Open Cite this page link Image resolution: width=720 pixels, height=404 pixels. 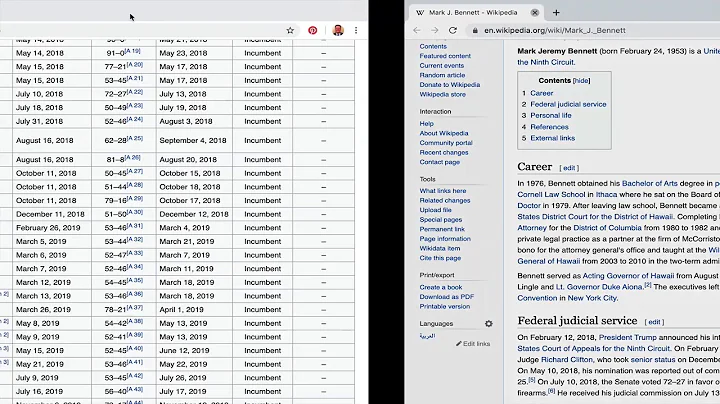(x=440, y=258)
